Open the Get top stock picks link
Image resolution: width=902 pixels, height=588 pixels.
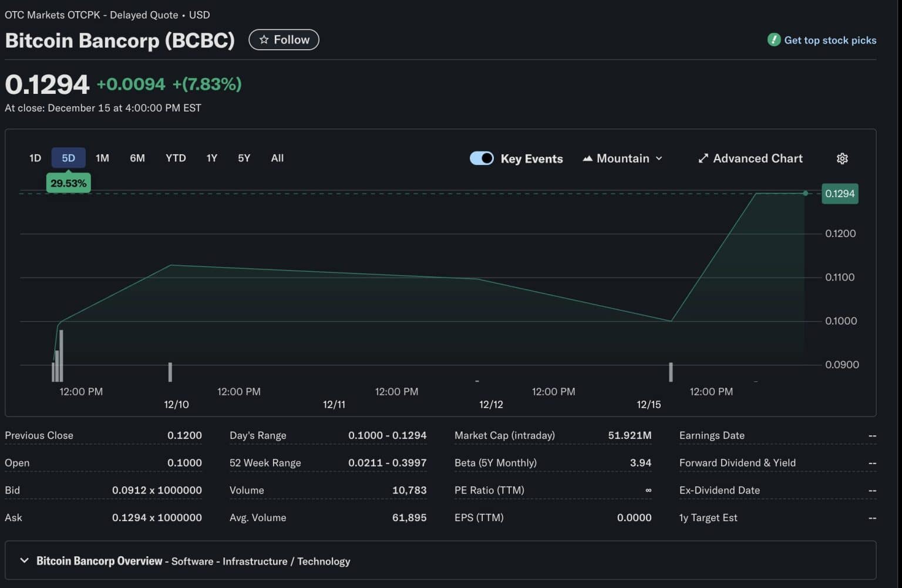point(830,40)
